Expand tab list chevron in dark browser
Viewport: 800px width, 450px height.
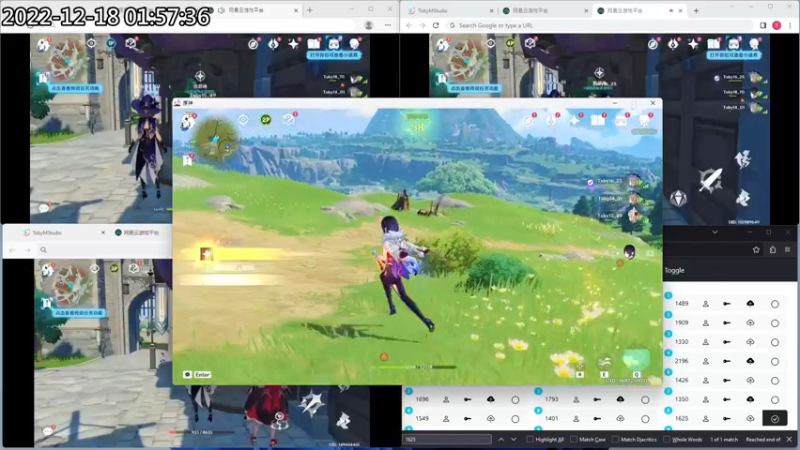[715, 232]
